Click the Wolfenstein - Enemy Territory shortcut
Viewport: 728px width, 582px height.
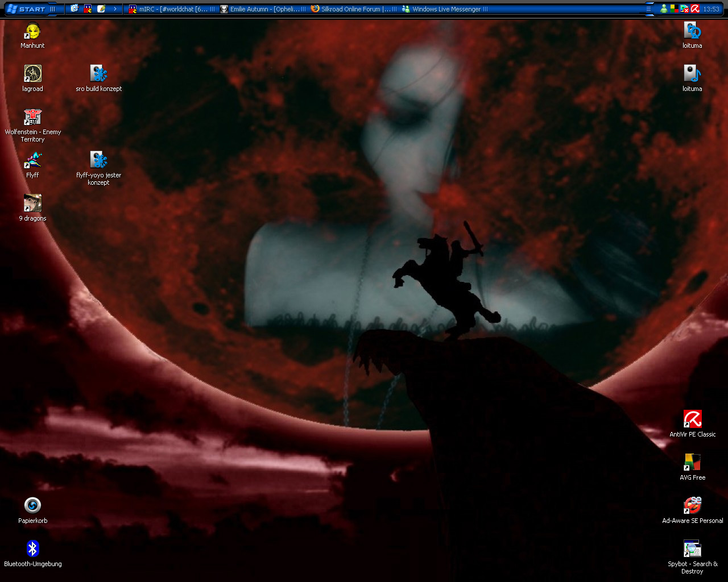click(32, 118)
